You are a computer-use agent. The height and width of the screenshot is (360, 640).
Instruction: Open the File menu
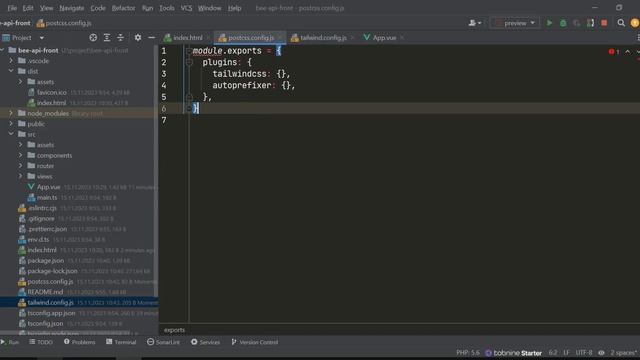pyautogui.click(x=12, y=8)
